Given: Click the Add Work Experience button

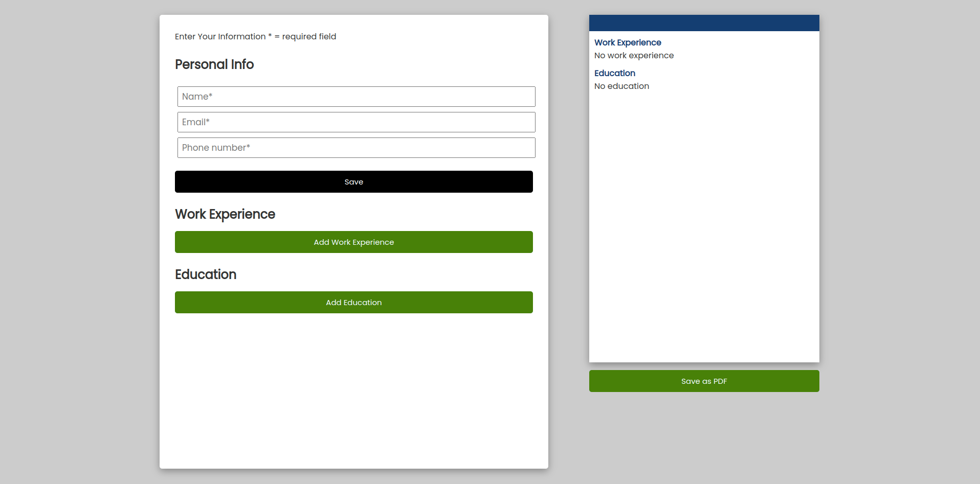Looking at the screenshot, I should [x=353, y=242].
